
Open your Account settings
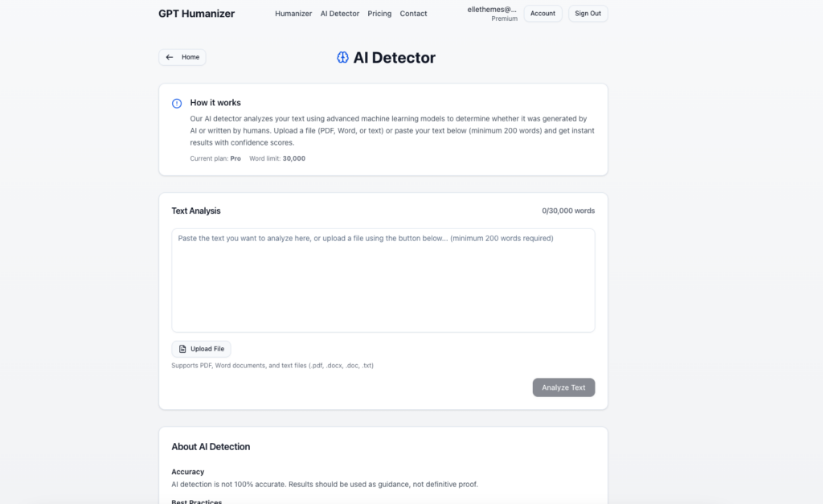pos(543,13)
